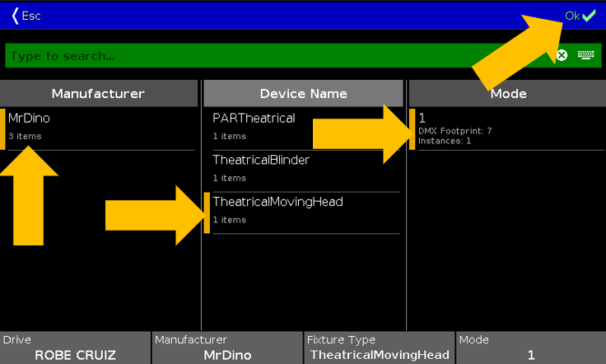Click the Mode column header
Image resolution: width=606 pixels, height=364 pixels.
point(508,94)
